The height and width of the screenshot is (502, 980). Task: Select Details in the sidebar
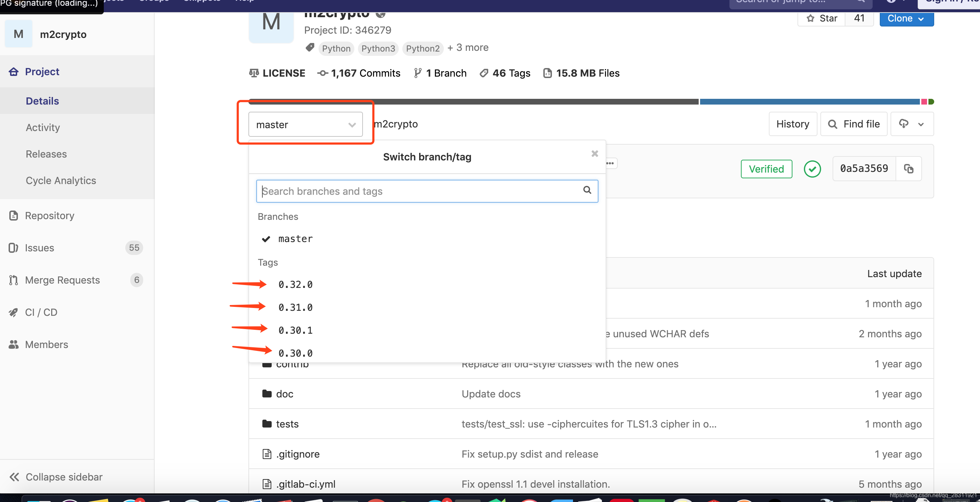[42, 101]
